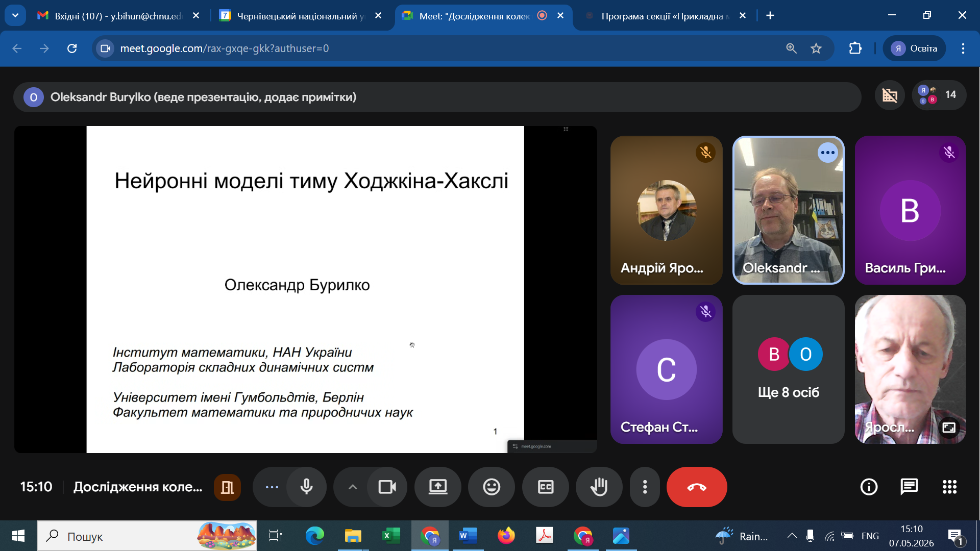Viewport: 980px width, 551px height.
Task: Reload the Meet page
Action: [72, 48]
